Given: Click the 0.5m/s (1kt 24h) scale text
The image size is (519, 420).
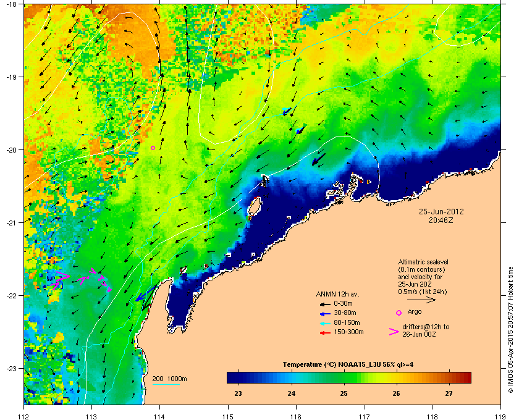Looking at the screenshot, I should coord(423,292).
